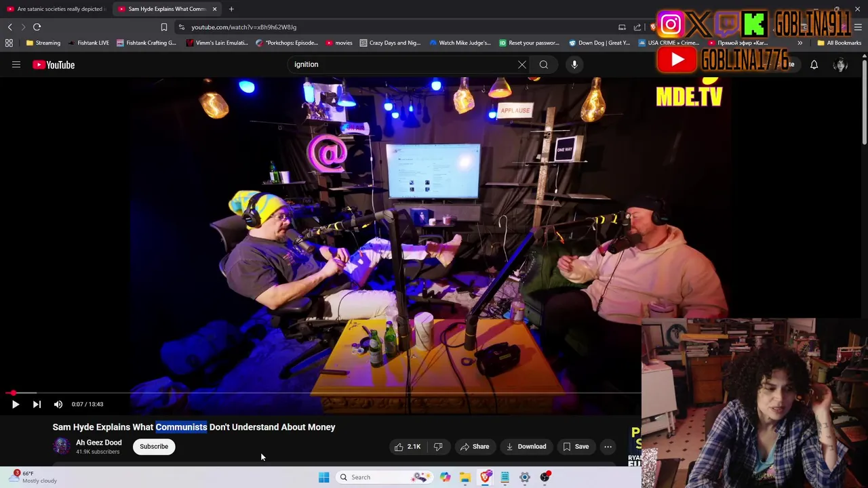The image size is (868, 488).
Task: Mute the video volume speaker icon
Action: pos(58,404)
